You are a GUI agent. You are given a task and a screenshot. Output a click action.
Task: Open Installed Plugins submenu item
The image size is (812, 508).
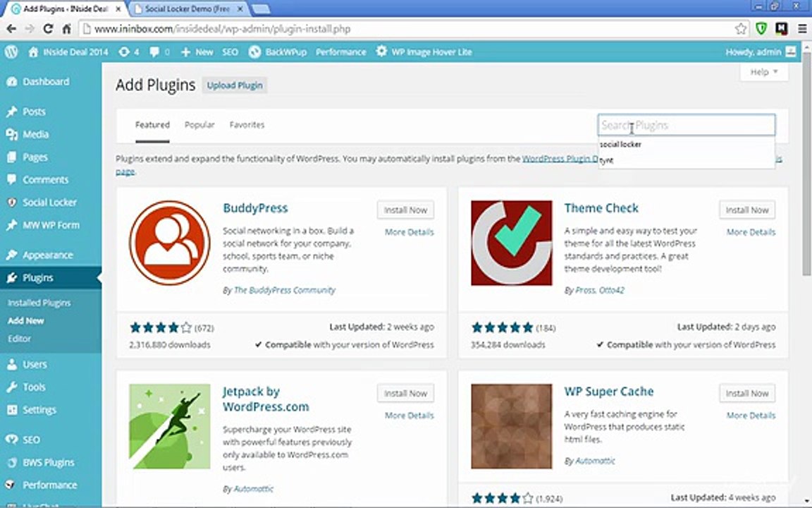click(x=39, y=303)
